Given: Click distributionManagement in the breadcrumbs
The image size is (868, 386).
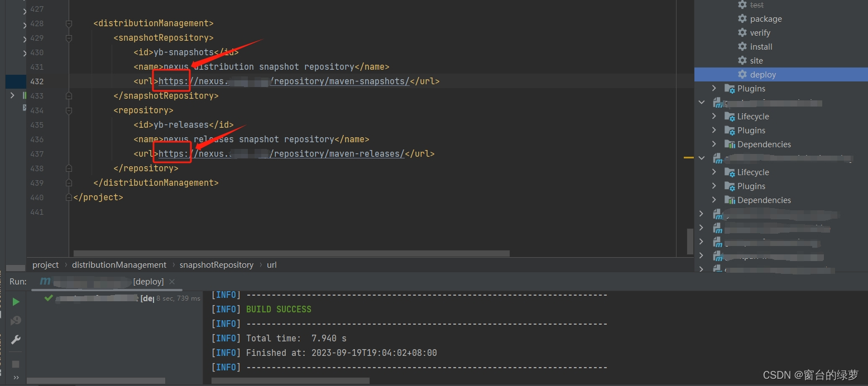Looking at the screenshot, I should click(119, 264).
